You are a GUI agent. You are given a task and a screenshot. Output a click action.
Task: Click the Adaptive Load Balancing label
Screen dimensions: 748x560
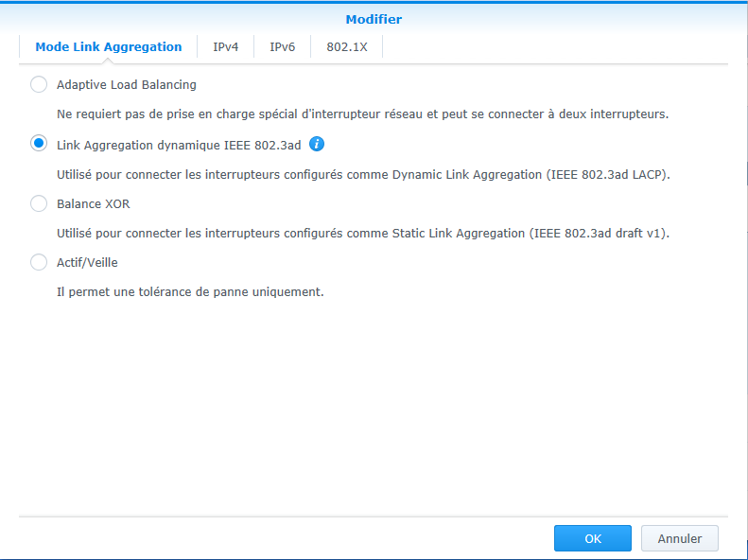click(127, 84)
